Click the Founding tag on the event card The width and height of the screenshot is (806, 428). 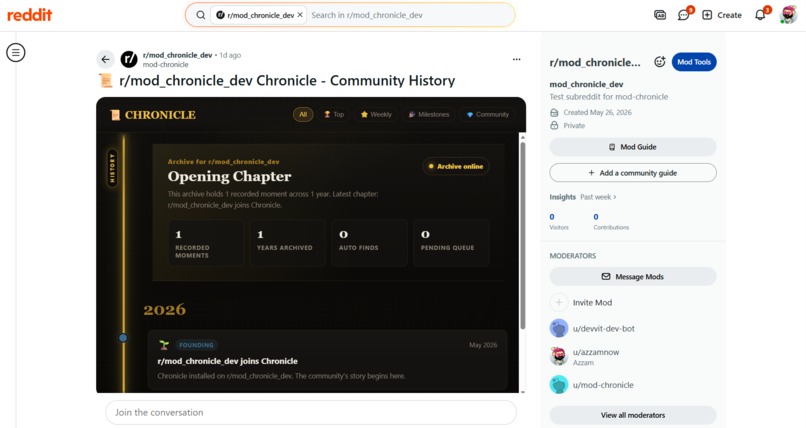point(196,345)
